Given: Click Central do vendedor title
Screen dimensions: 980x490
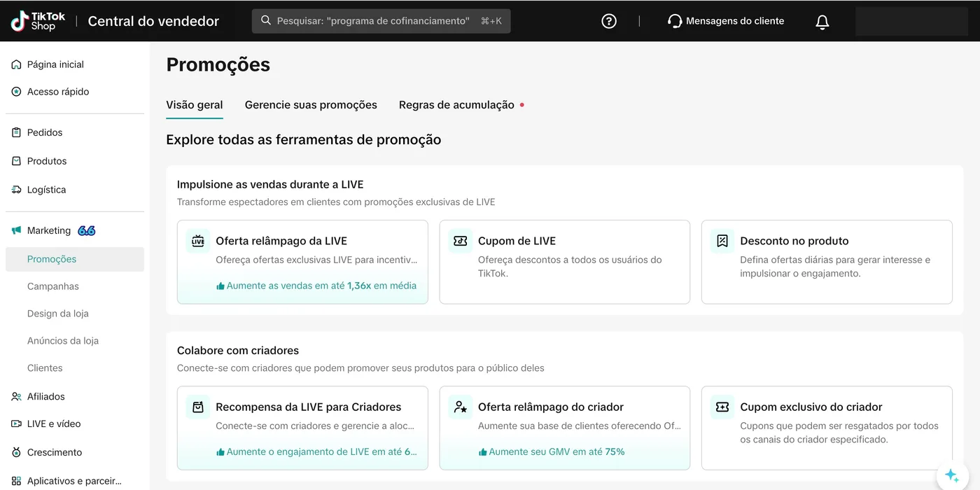Looking at the screenshot, I should (x=153, y=22).
